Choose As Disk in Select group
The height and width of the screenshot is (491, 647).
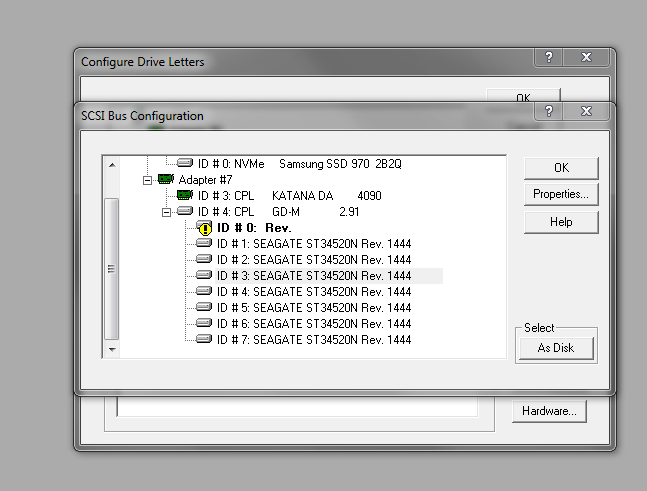click(x=556, y=348)
